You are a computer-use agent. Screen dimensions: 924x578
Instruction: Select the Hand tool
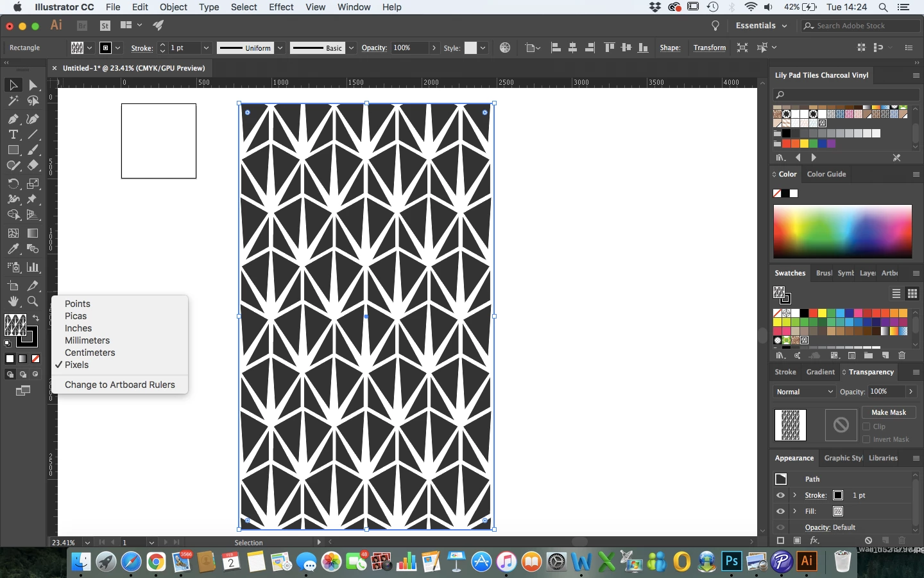pos(13,301)
